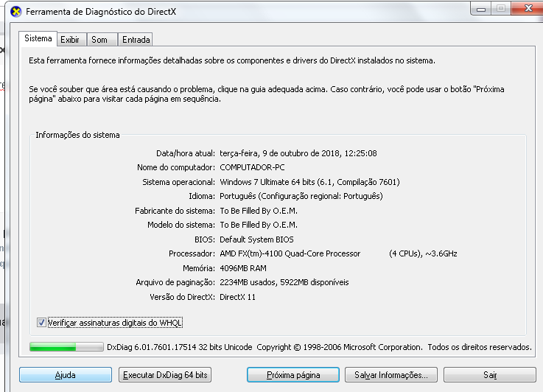The width and height of the screenshot is (543, 392).
Task: Click the 'Nome do computador:' label
Action: click(176, 167)
